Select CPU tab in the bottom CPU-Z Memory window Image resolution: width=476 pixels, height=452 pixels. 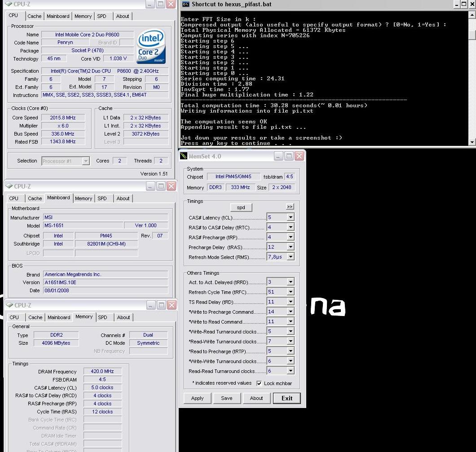pyautogui.click(x=14, y=317)
